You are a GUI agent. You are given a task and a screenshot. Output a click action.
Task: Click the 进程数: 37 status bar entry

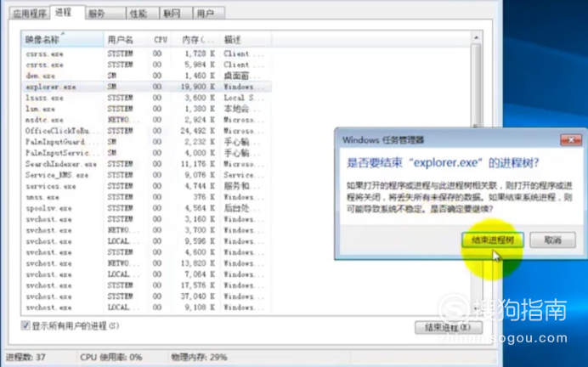[x=25, y=358]
